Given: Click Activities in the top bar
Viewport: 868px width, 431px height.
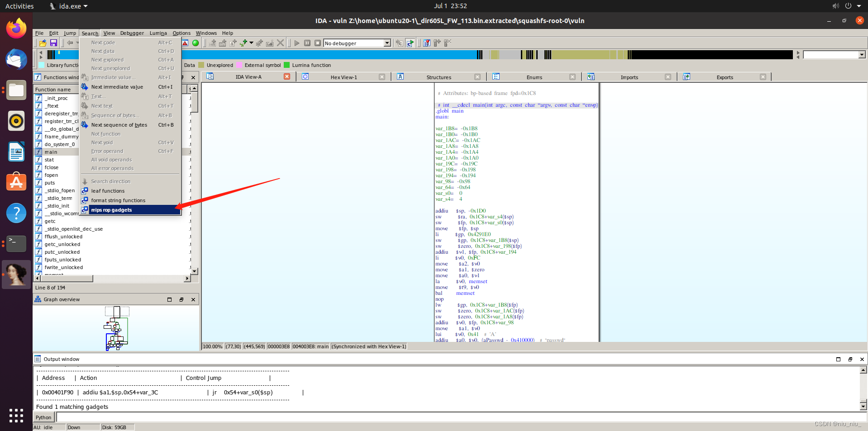Looking at the screenshot, I should click(x=19, y=6).
